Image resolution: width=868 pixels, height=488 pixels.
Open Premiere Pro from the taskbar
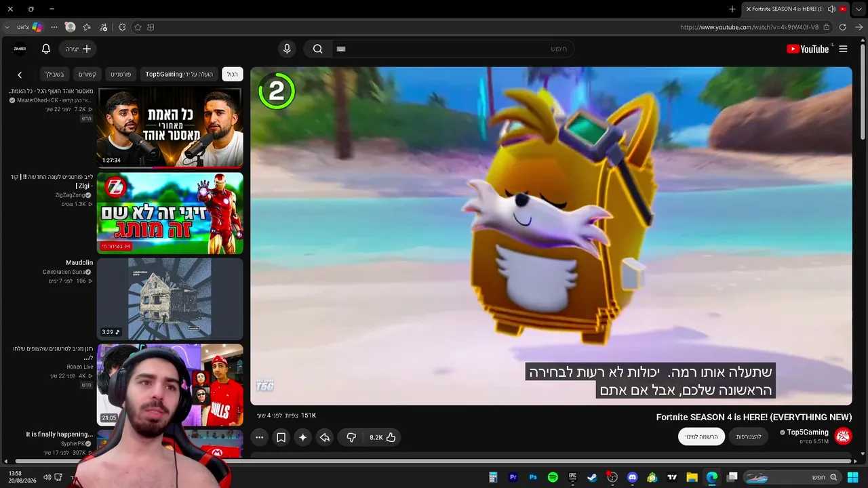[513, 477]
